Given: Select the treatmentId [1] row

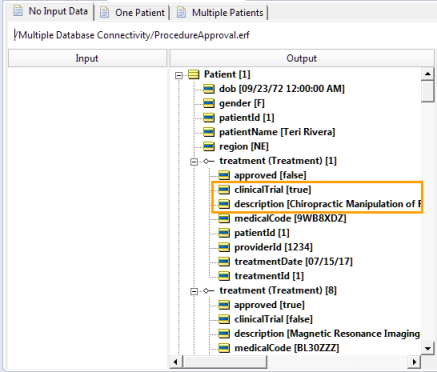Looking at the screenshot, I should [269, 276].
